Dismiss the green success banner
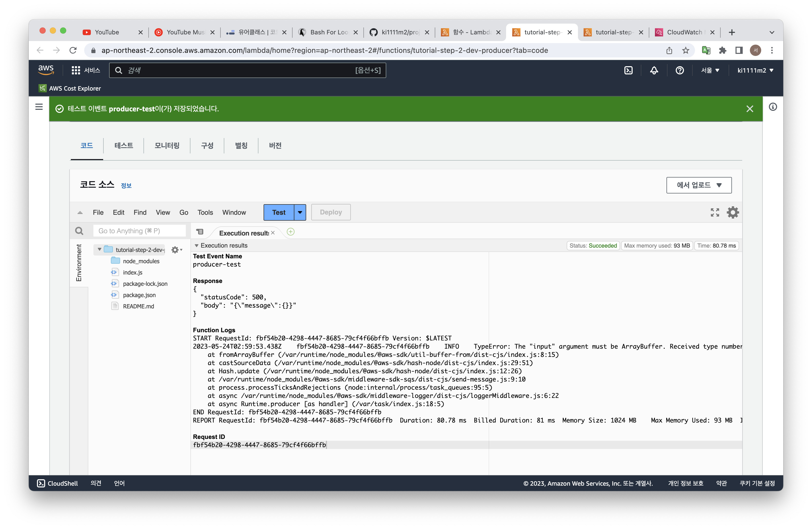This screenshot has height=529, width=812. pos(750,109)
